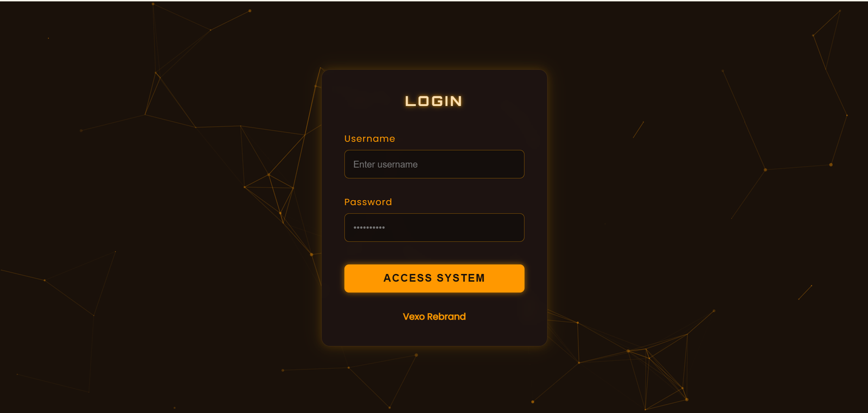Viewport: 868px width, 413px height.
Task: Click the Username input field
Action: pos(434,164)
